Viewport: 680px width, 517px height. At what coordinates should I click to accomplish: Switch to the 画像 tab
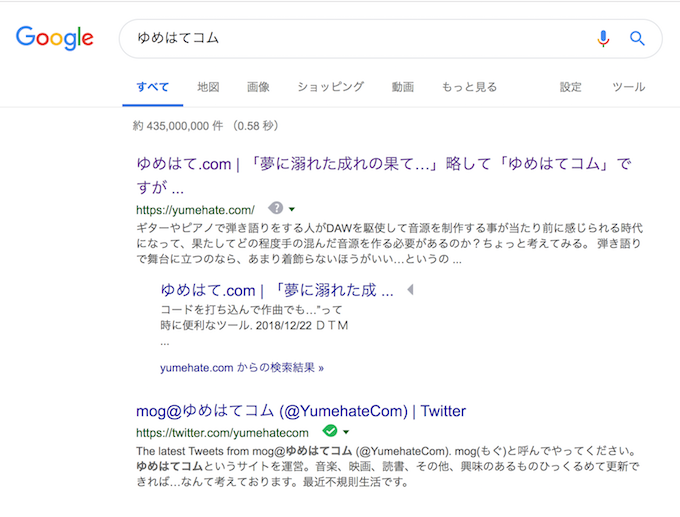(x=258, y=87)
